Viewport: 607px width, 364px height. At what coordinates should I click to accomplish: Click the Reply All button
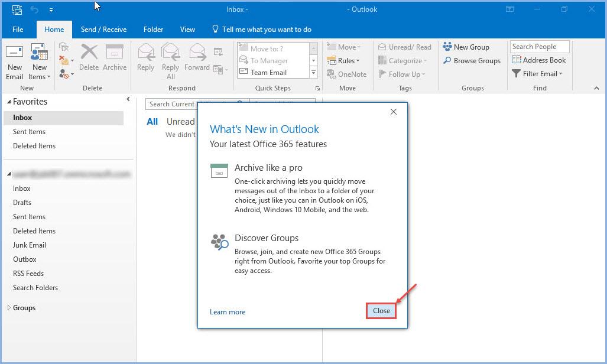170,62
